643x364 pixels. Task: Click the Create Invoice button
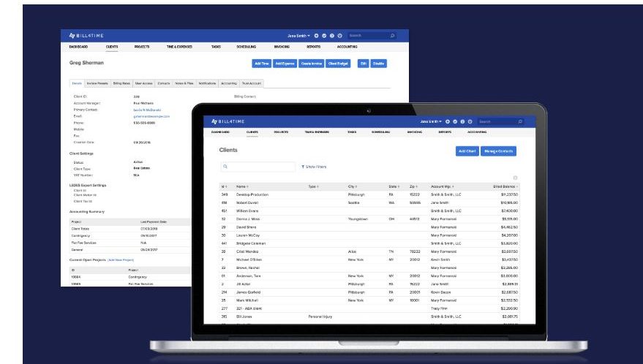311,64
